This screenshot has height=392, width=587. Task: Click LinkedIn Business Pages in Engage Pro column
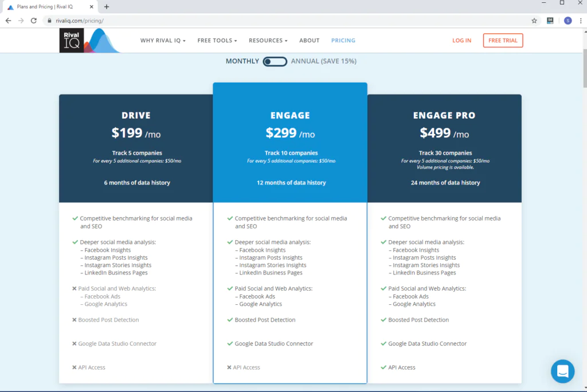coord(425,273)
